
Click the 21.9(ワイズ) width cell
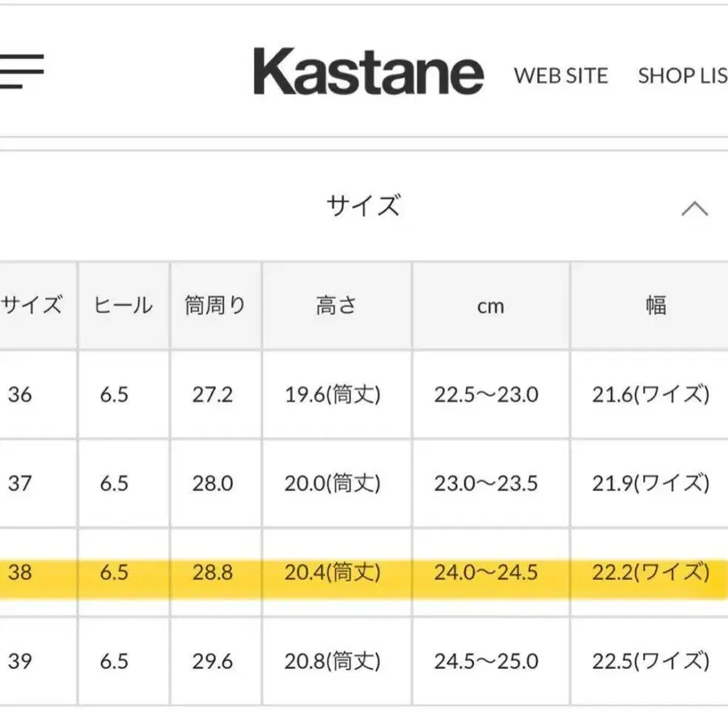tap(650, 484)
